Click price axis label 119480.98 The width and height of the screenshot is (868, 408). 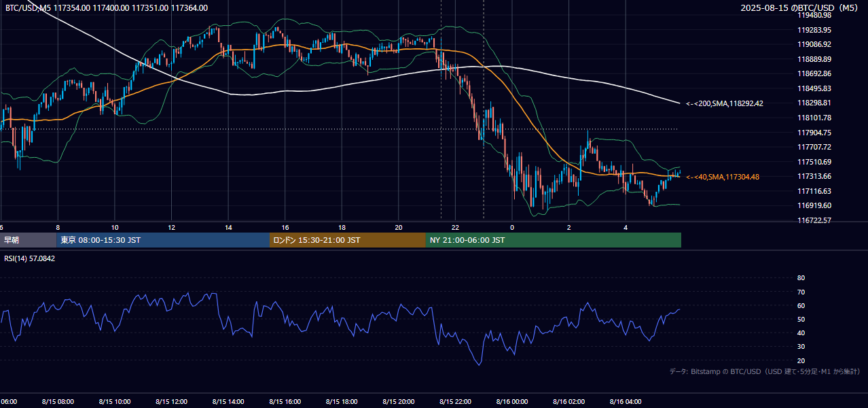(x=814, y=15)
